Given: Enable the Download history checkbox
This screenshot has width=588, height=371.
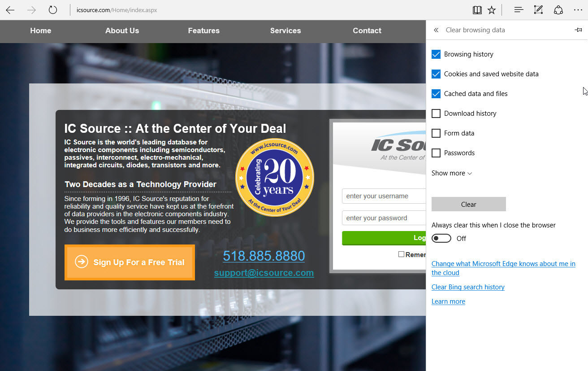Looking at the screenshot, I should (436, 113).
